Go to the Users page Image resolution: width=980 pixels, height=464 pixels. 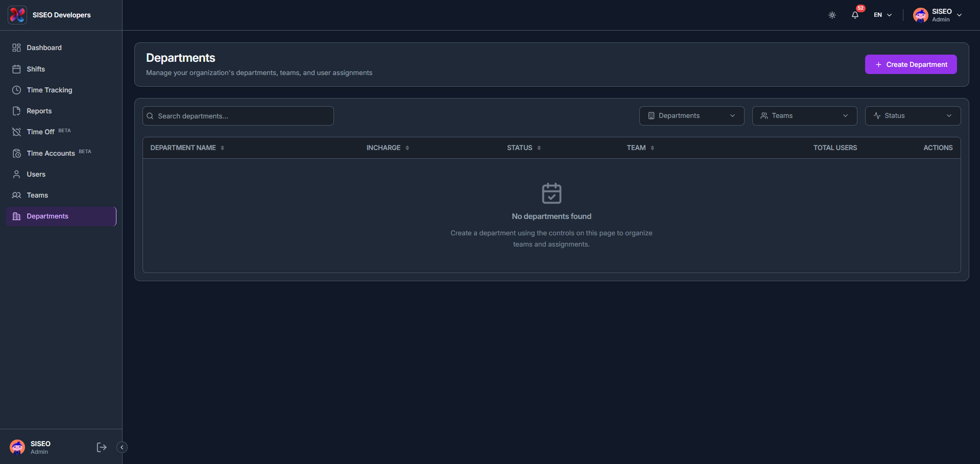coord(61,174)
